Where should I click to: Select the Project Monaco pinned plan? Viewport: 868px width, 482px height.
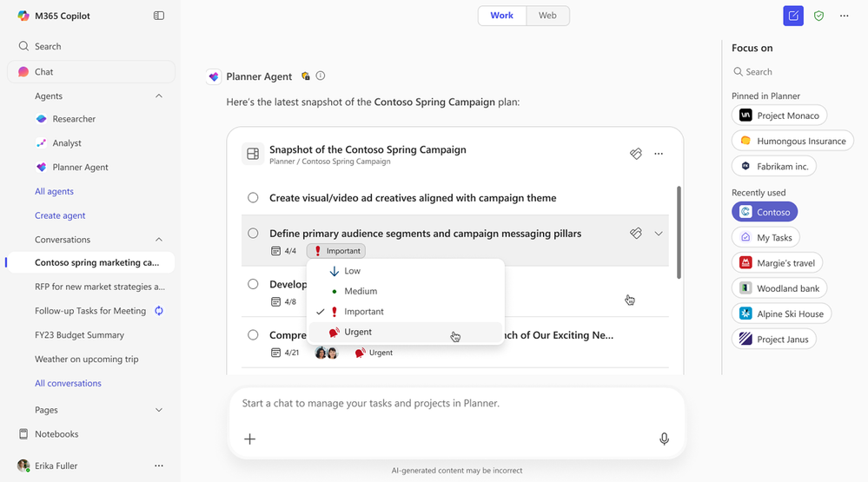[779, 116]
